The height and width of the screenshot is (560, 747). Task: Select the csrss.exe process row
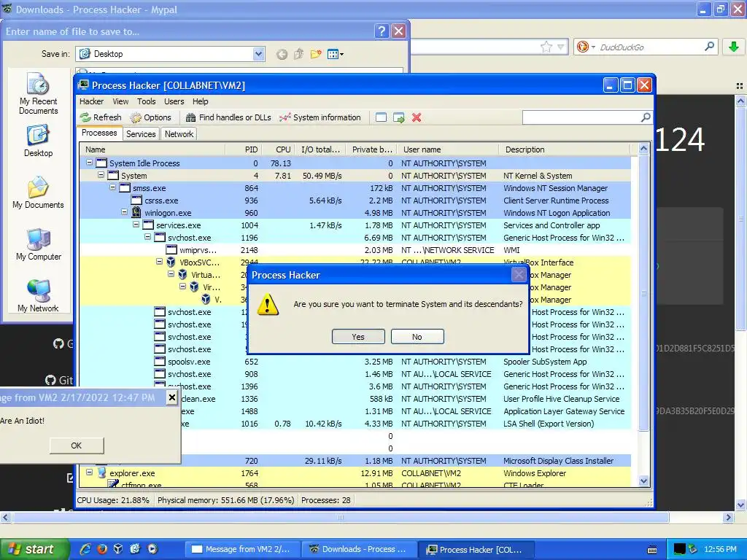(x=355, y=201)
